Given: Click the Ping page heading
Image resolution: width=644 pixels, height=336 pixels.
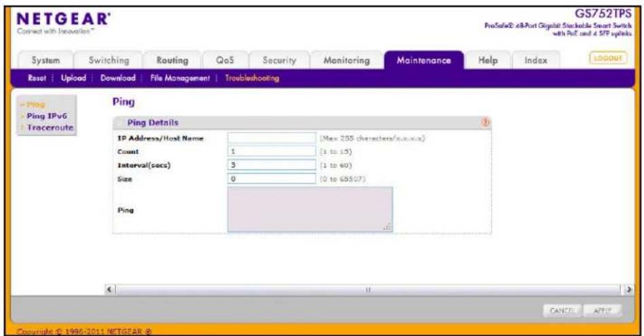Looking at the screenshot, I should pos(124,102).
